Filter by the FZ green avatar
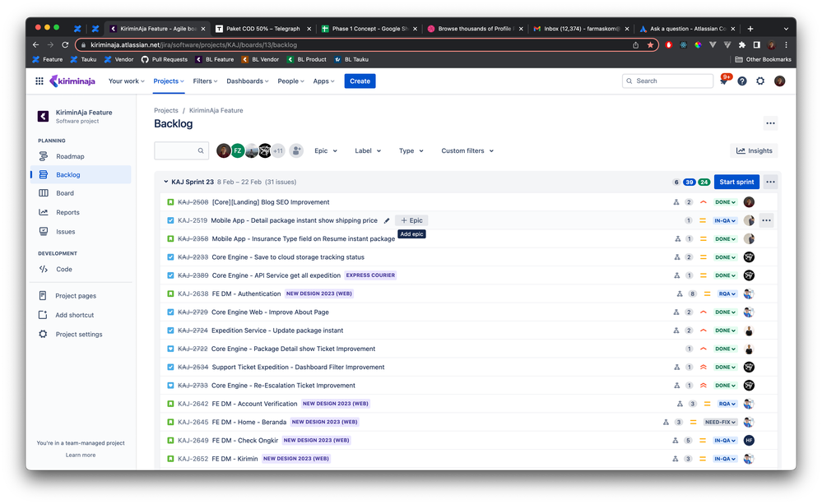This screenshot has width=822, height=504. 238,151
